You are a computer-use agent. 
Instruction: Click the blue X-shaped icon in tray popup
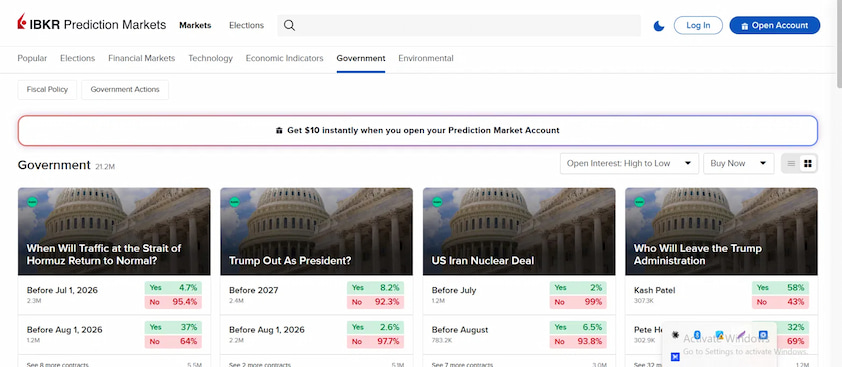[x=676, y=357]
